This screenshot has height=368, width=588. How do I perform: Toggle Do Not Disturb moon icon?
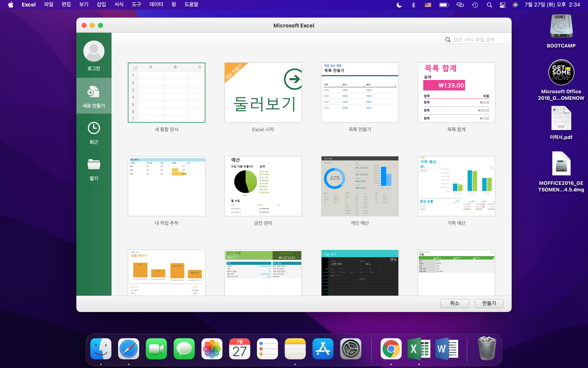[x=399, y=5]
